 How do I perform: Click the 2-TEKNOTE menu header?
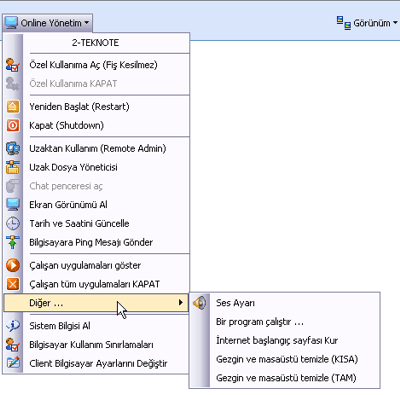pos(95,43)
